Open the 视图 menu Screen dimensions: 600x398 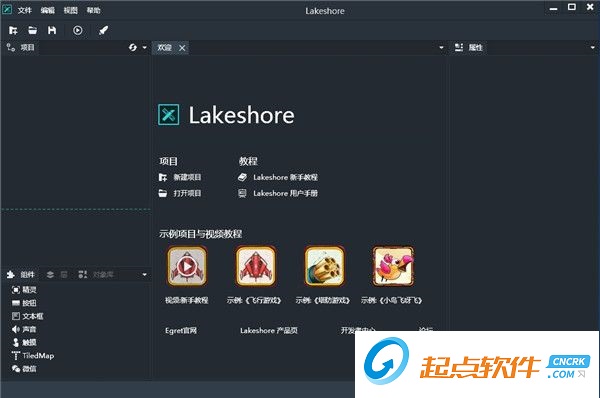[70, 10]
